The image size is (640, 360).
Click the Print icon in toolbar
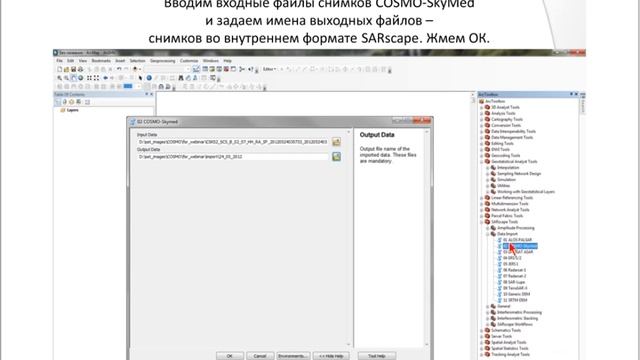click(80, 69)
